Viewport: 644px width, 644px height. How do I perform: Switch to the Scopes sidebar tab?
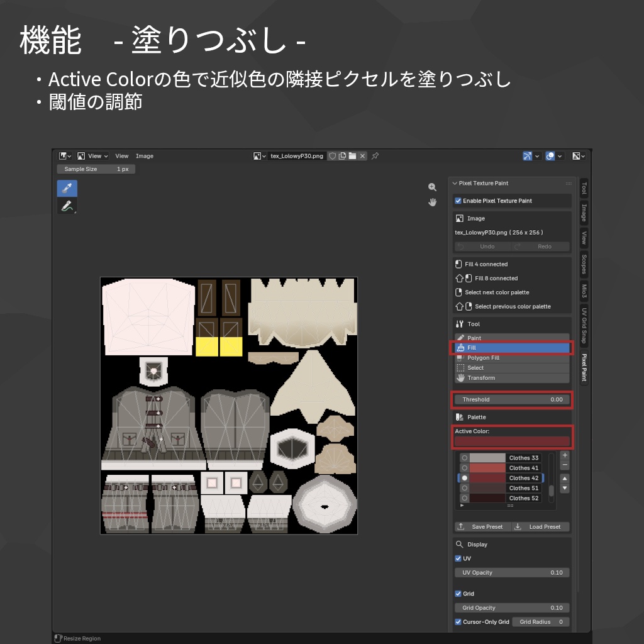point(584,264)
